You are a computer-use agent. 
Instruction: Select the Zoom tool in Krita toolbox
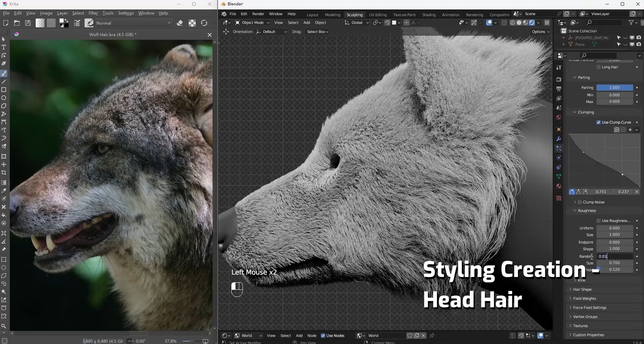[4, 326]
